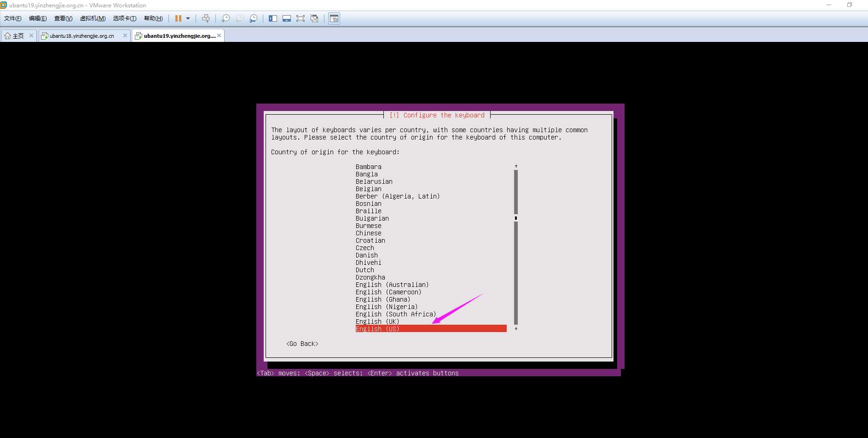The image size is (868, 438).
Task: Revert to the previous snapshot
Action: [239, 18]
